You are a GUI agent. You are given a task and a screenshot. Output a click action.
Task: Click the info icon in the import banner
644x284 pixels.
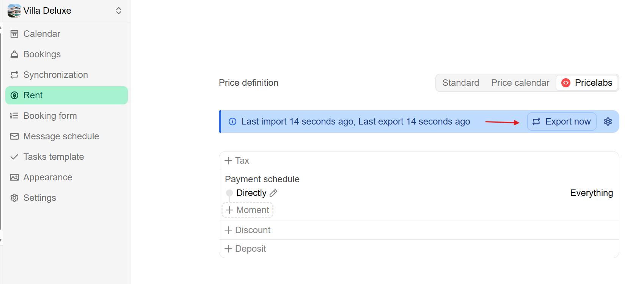coord(232,121)
